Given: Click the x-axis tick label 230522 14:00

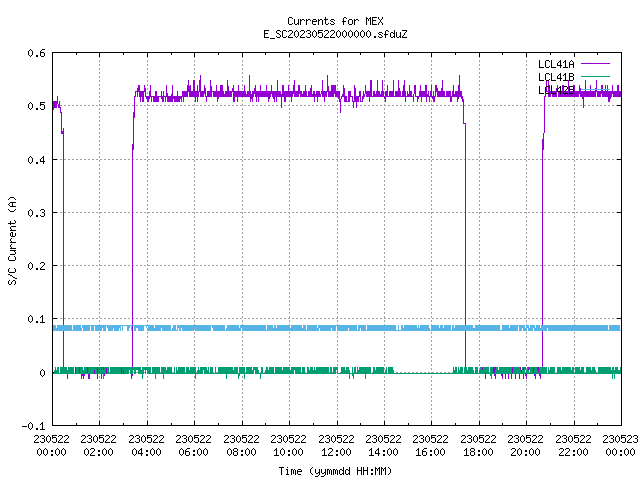Looking at the screenshot, I should click(384, 445).
